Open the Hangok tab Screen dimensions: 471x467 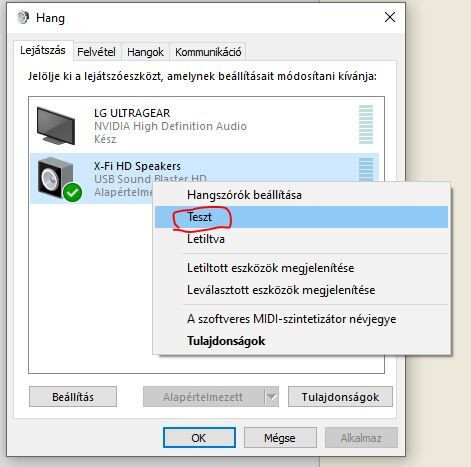145,52
